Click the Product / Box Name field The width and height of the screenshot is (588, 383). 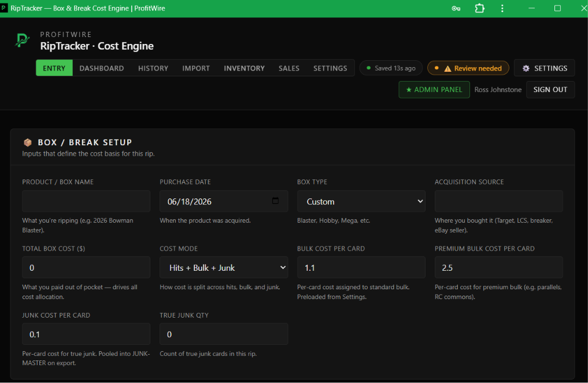[86, 201]
